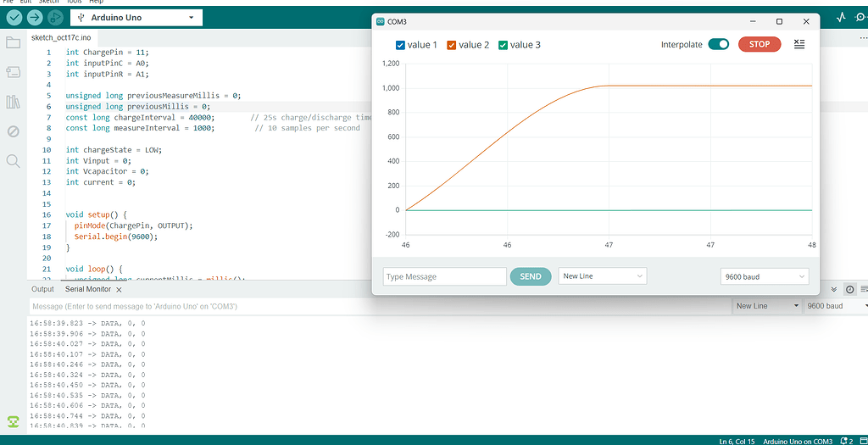Open New Line dropdown in COM3 plotter

(603, 276)
